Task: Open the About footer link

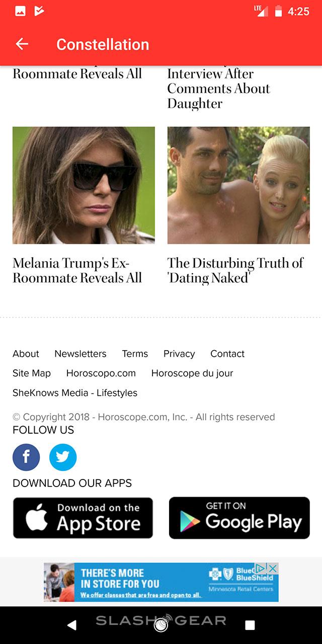Action: click(26, 354)
